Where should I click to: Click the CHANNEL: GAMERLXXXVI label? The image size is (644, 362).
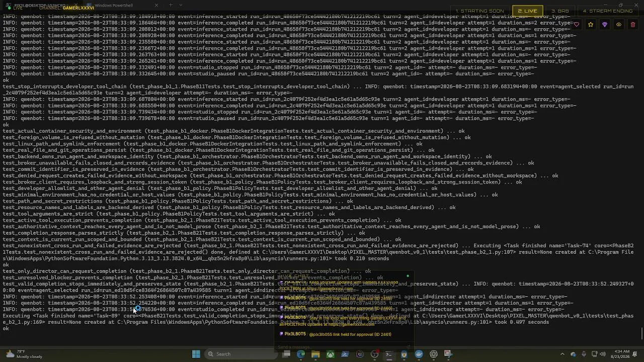coord(66,8)
